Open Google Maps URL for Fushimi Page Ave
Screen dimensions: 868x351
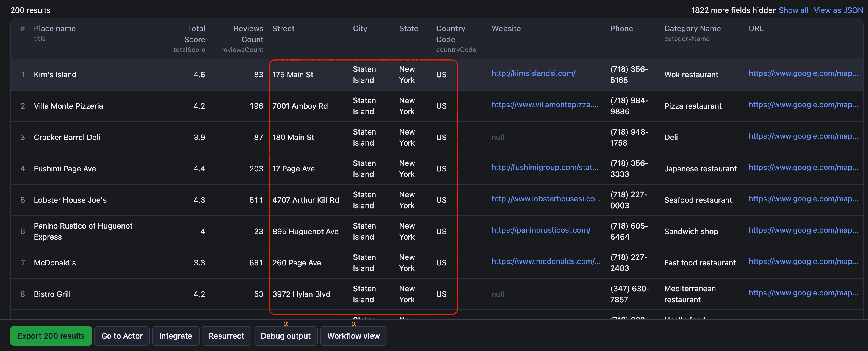[803, 167]
